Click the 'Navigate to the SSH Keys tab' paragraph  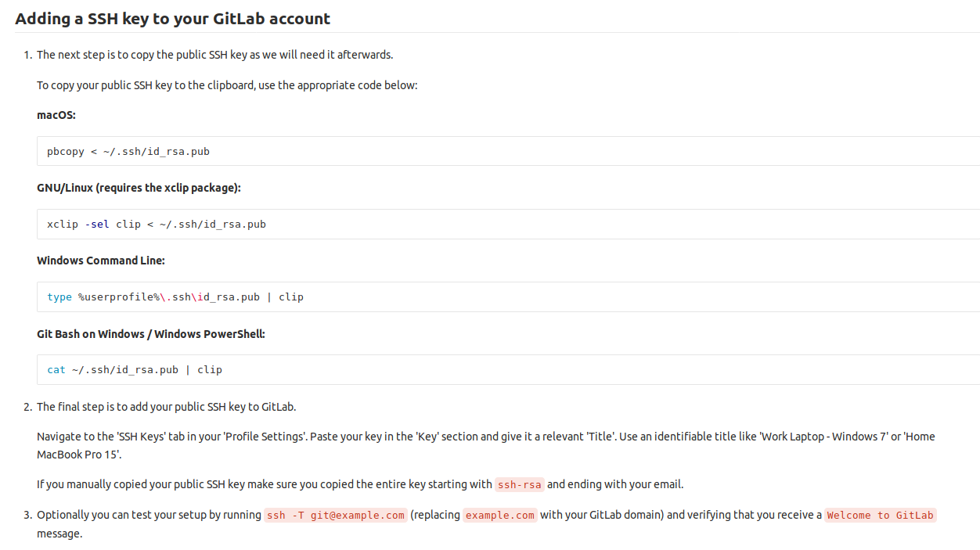[x=485, y=437]
